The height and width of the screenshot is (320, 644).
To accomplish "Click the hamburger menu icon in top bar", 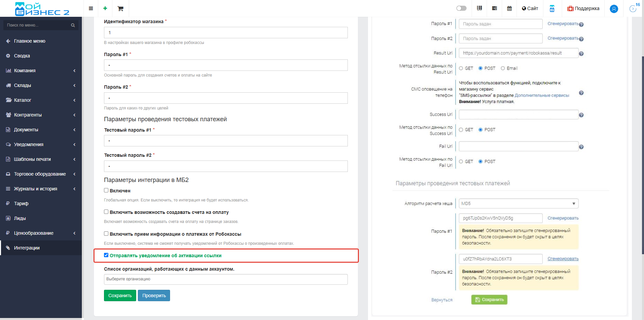I will [91, 8].
